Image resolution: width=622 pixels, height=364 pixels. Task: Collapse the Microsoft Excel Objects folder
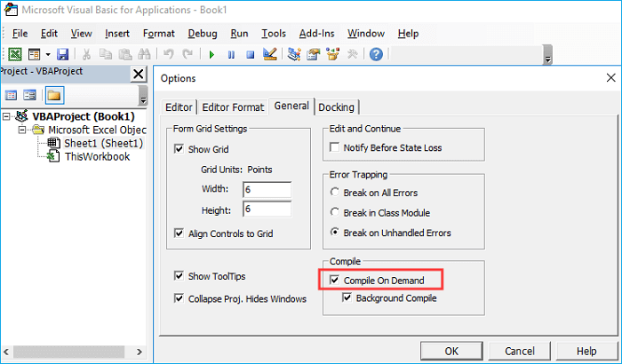click(22, 130)
